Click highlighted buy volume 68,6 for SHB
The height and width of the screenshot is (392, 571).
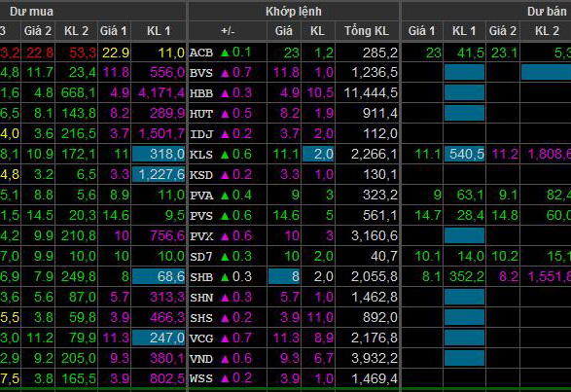point(159,276)
